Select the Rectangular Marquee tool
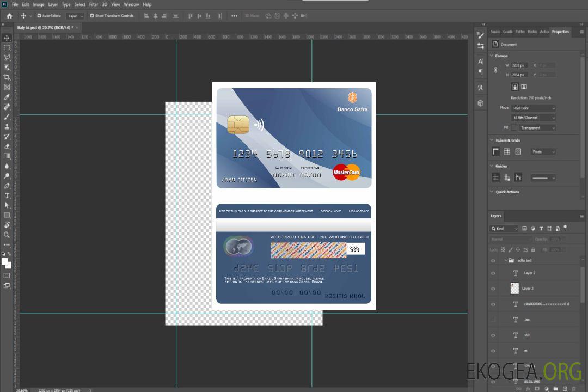This screenshot has height=392, width=588. [x=7, y=48]
